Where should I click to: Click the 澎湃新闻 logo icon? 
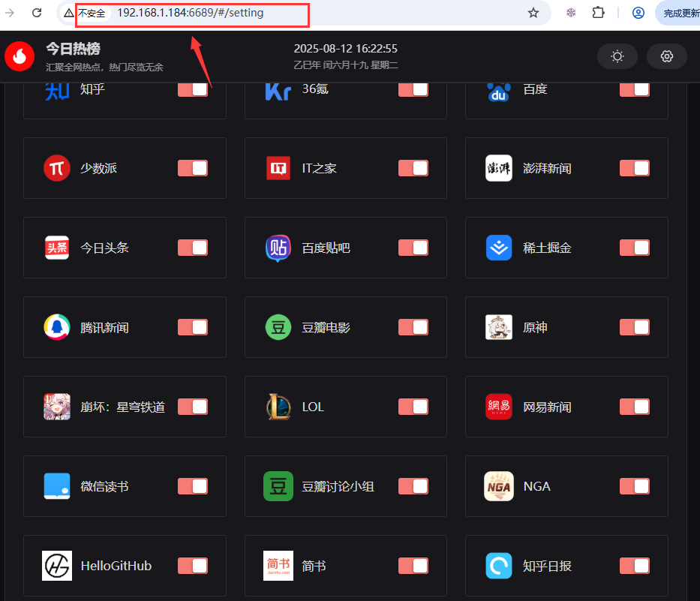pyautogui.click(x=499, y=168)
